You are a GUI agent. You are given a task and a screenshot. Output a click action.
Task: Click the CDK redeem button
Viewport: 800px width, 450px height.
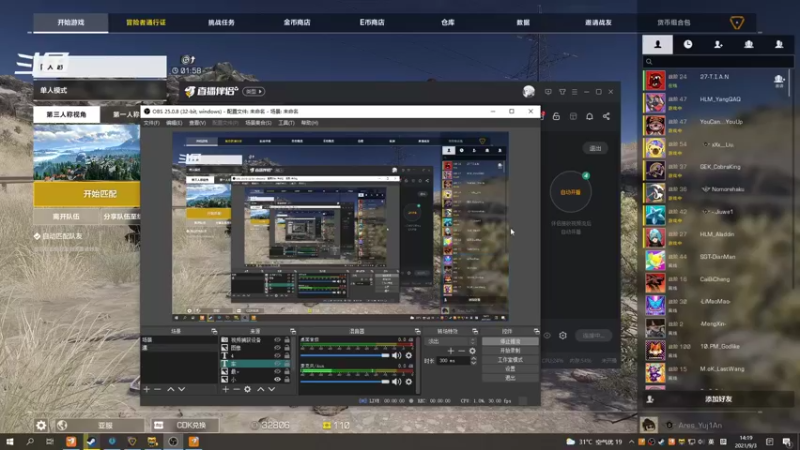coord(186,425)
